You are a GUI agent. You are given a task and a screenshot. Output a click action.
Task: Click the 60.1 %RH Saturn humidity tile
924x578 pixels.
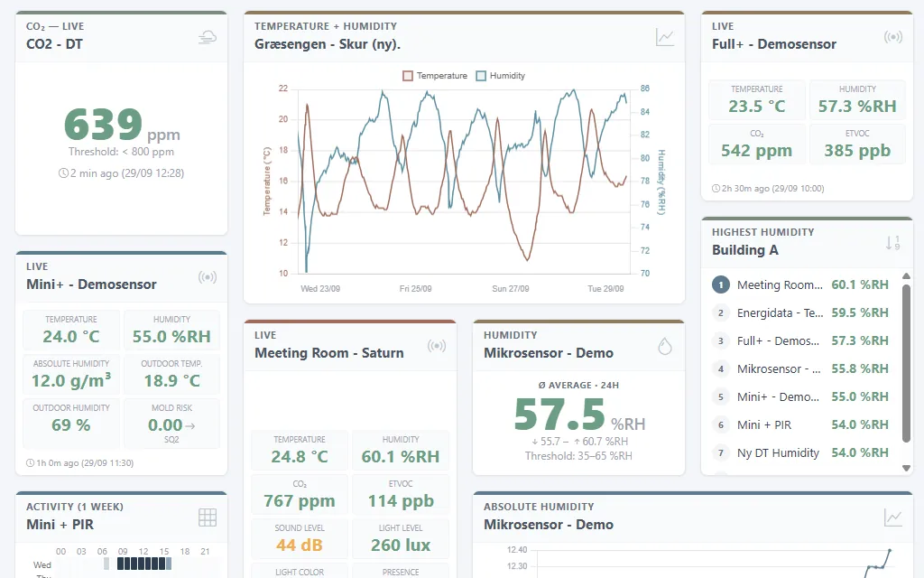[400, 450]
